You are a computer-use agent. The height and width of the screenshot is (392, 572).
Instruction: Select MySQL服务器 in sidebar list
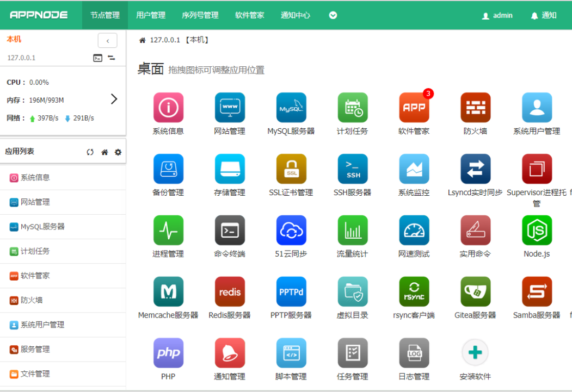63,227
